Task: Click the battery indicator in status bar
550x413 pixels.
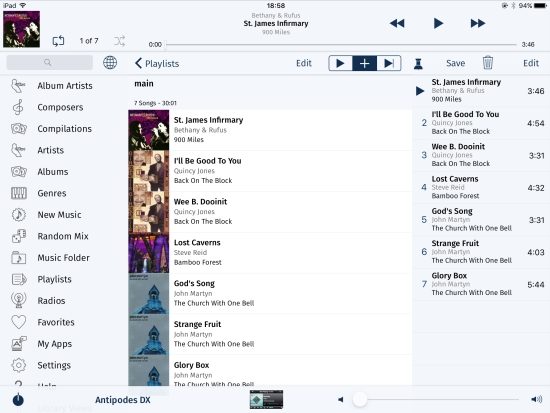Action: point(540,6)
